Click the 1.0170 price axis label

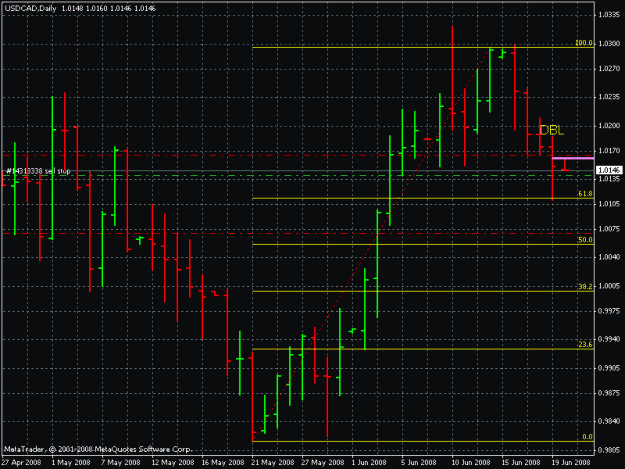609,151
